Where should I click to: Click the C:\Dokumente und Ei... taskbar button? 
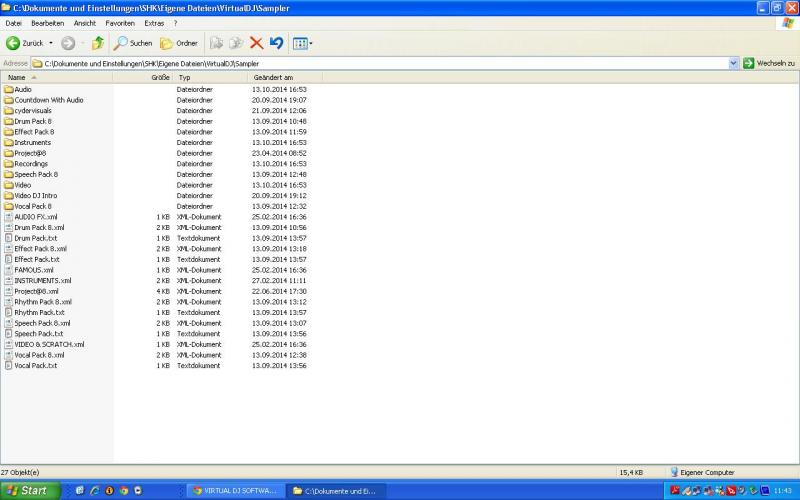[335, 491]
